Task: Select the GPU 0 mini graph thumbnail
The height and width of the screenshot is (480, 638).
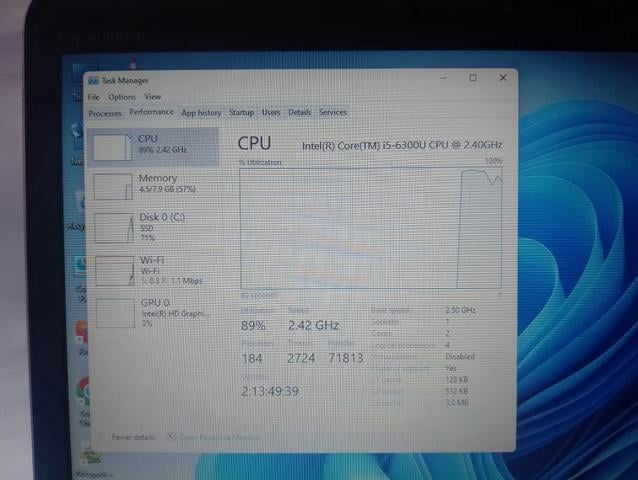Action: (116, 313)
